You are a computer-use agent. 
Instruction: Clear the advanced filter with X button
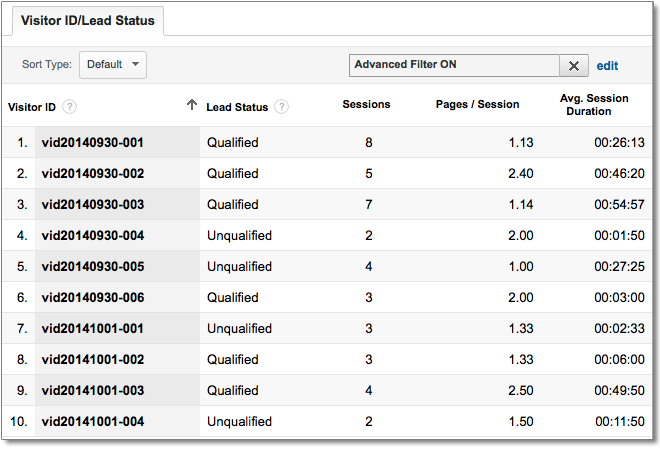(x=573, y=65)
